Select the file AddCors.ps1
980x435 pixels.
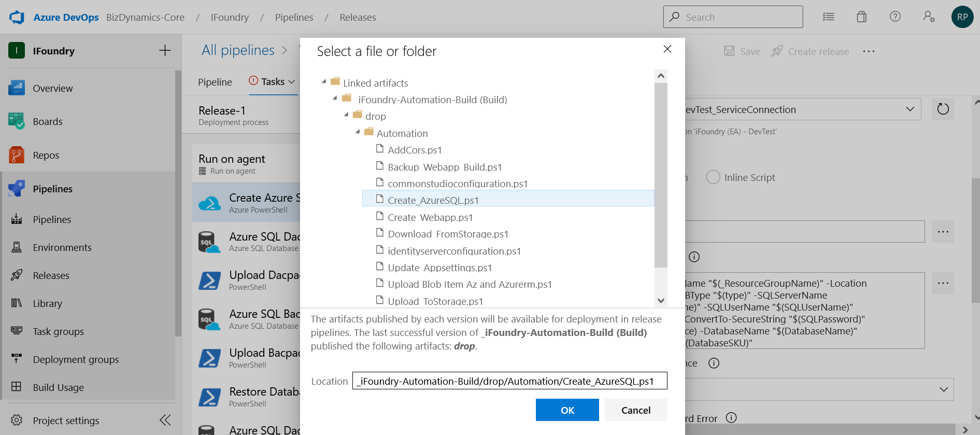click(415, 150)
